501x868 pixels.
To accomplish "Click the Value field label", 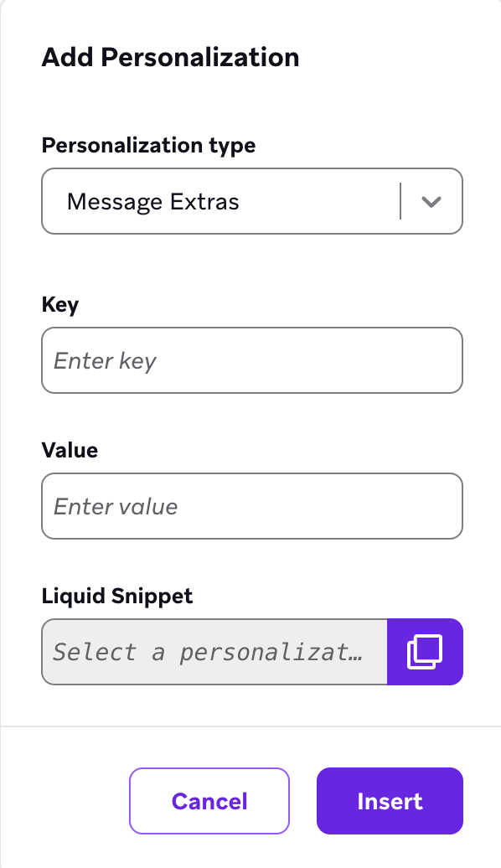I will [x=69, y=450].
